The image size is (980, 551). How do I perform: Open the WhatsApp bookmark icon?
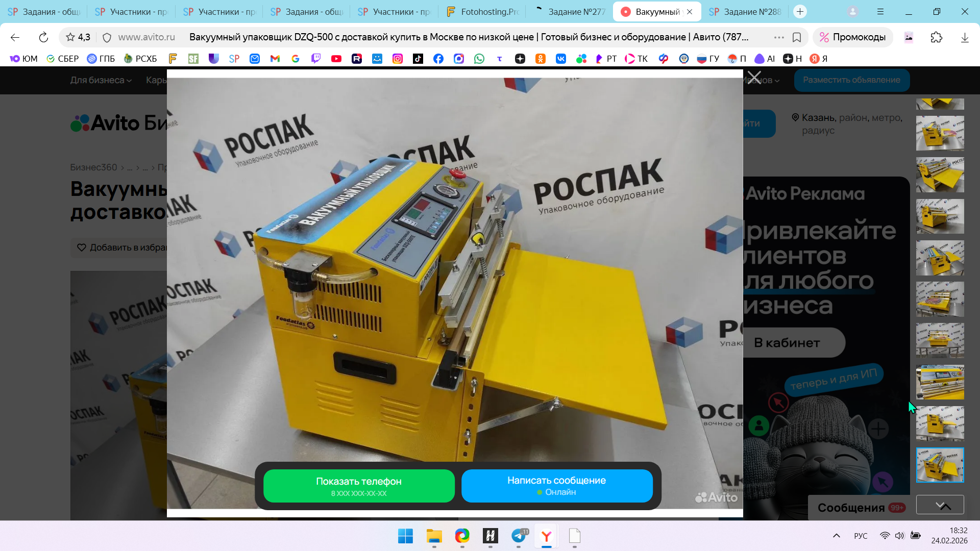click(x=479, y=59)
